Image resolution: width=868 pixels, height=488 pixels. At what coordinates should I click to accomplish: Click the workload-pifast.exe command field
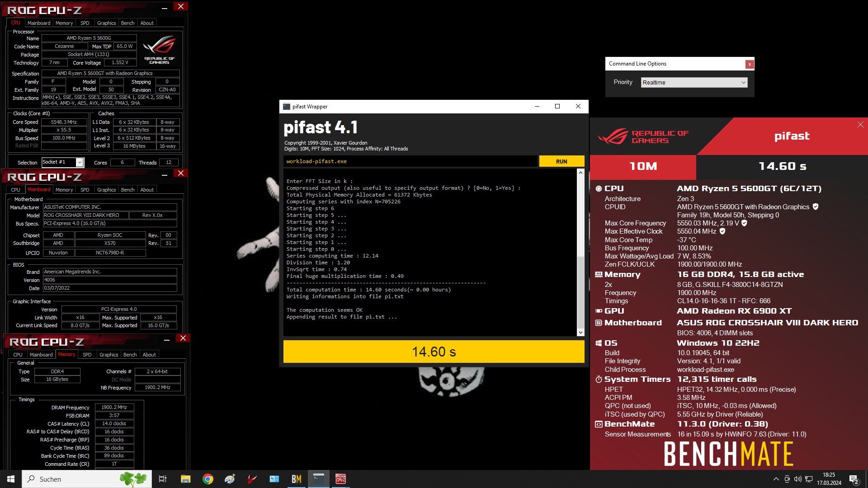pos(410,161)
